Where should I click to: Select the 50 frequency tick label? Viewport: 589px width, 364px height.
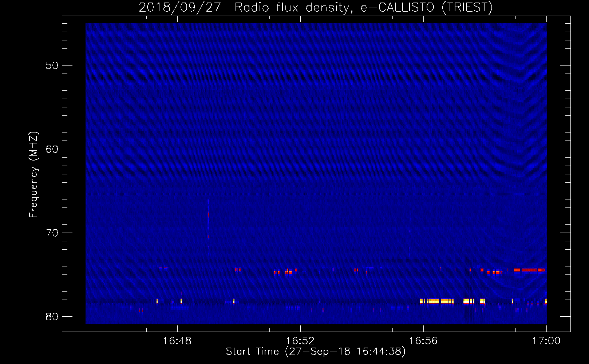[52, 66]
